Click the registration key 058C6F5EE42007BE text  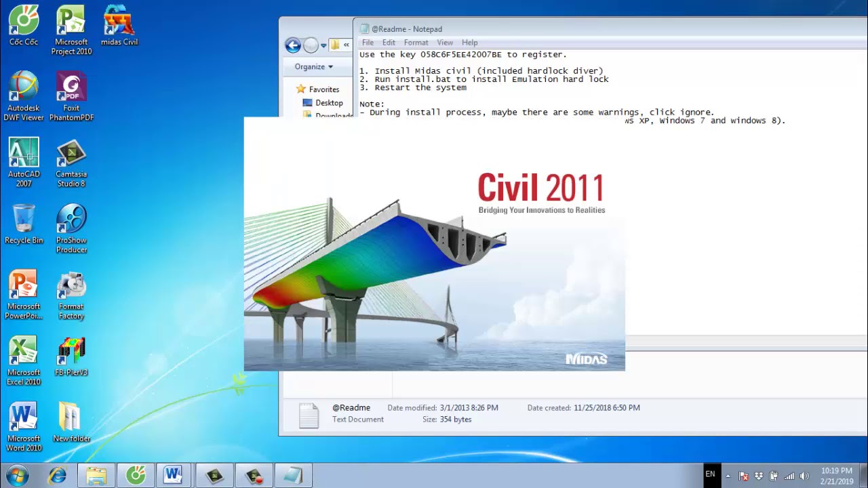(461, 54)
